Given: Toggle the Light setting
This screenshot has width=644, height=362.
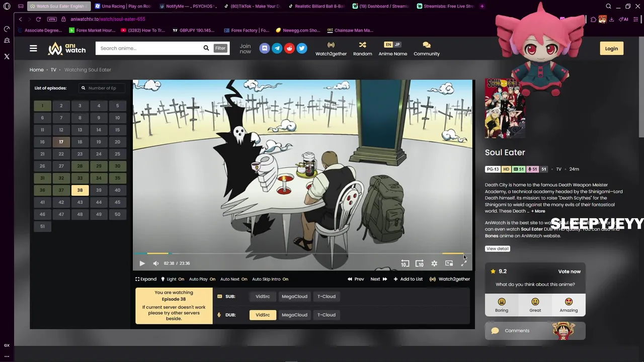Looking at the screenshot, I should [x=173, y=279].
